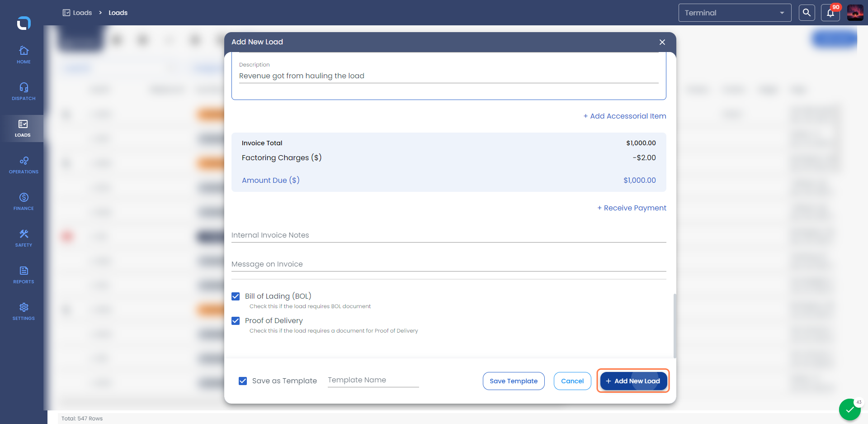Cancel the new load dialog
Viewport: 868px width, 424px height.
[572, 381]
